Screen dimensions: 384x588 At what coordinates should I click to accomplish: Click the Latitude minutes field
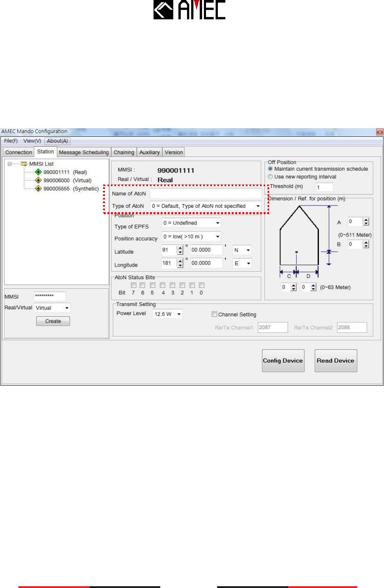(206, 250)
